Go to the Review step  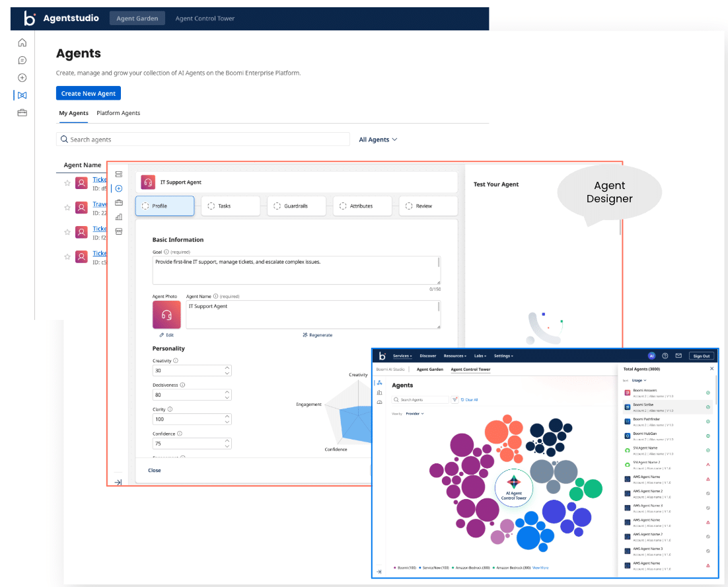pyautogui.click(x=428, y=206)
